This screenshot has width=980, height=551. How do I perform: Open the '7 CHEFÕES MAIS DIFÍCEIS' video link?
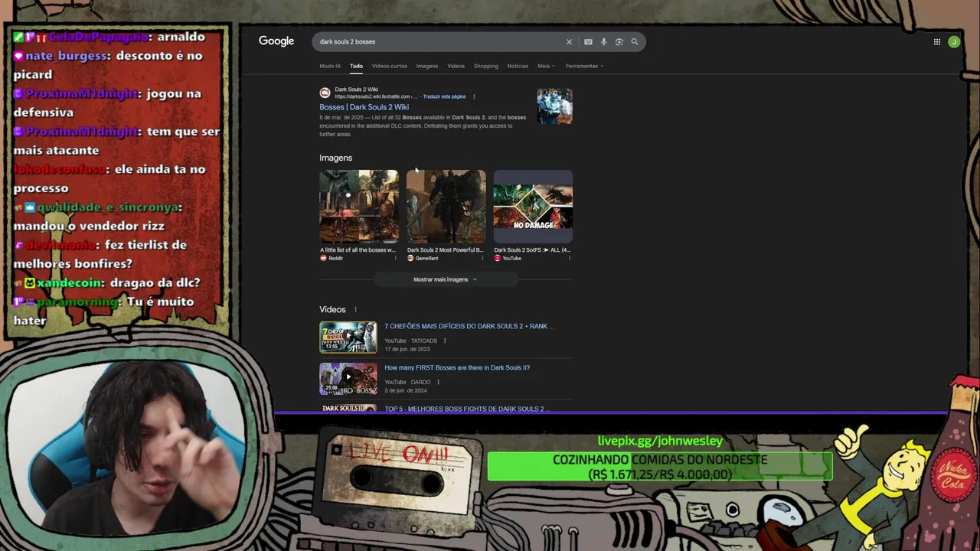coord(469,326)
